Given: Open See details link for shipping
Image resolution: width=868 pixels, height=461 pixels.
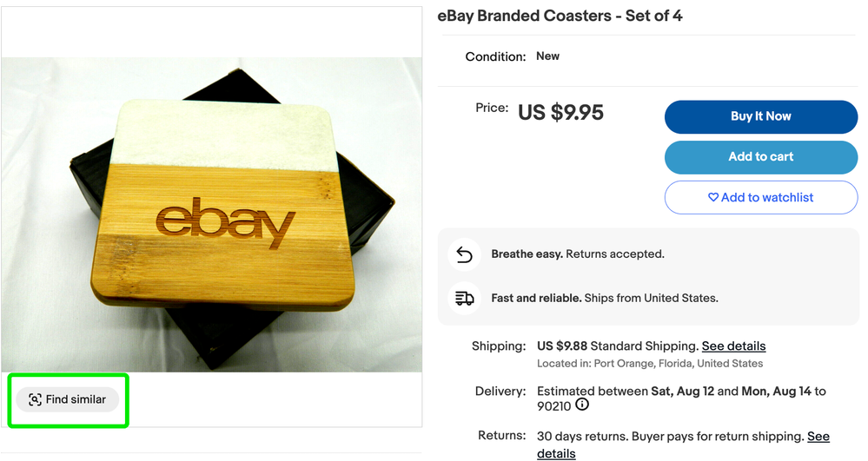Looking at the screenshot, I should pos(733,346).
